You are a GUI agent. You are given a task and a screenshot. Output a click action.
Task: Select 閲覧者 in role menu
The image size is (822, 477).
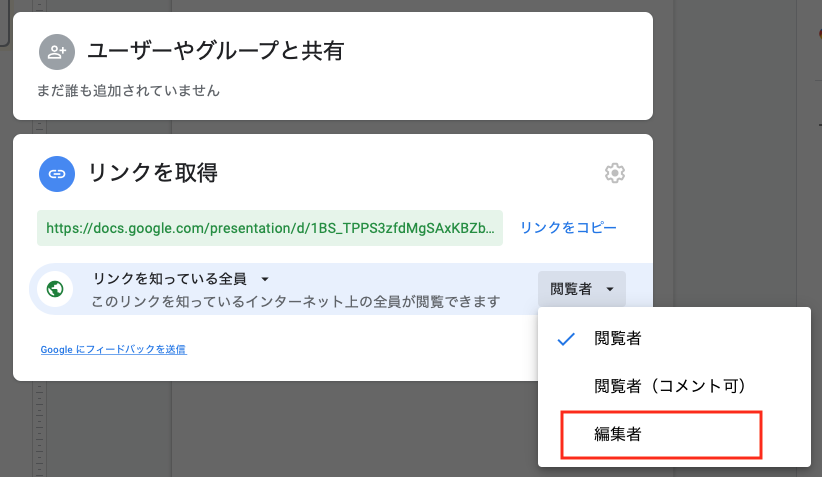pyautogui.click(x=674, y=338)
